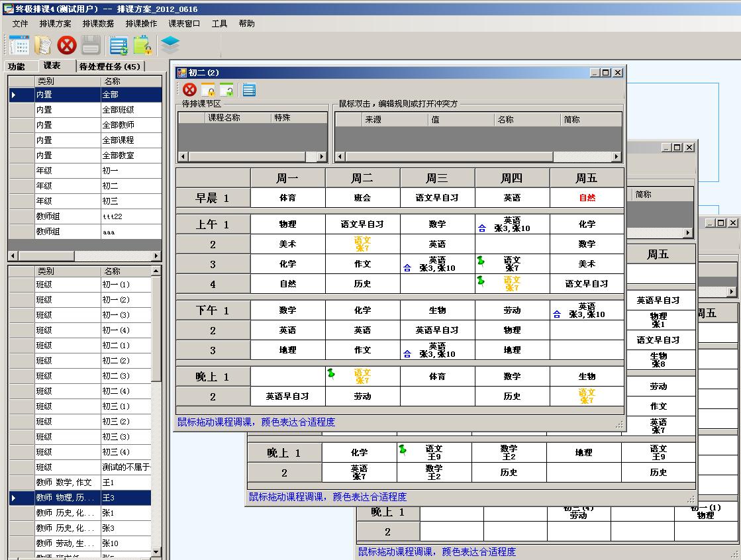Select class 初一 (1) in the list

[x=80, y=285]
